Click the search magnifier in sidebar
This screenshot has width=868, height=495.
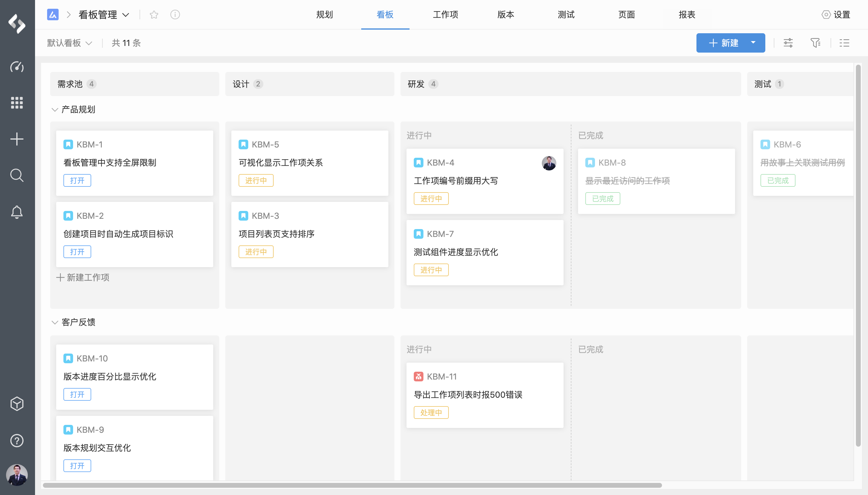click(x=17, y=175)
